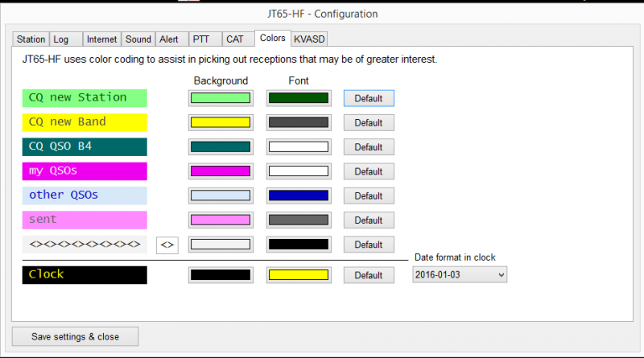The height and width of the screenshot is (358, 644).
Task: Select the other QSOs background swatch
Action: (x=221, y=195)
